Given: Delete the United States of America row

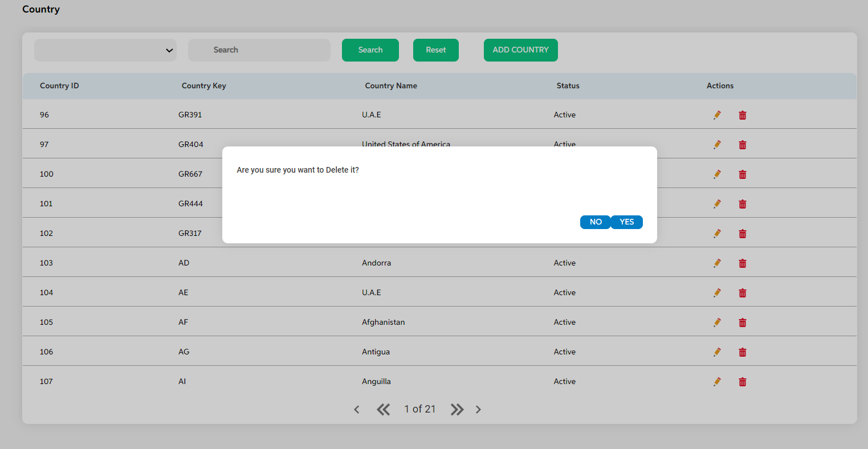Looking at the screenshot, I should 742,145.
